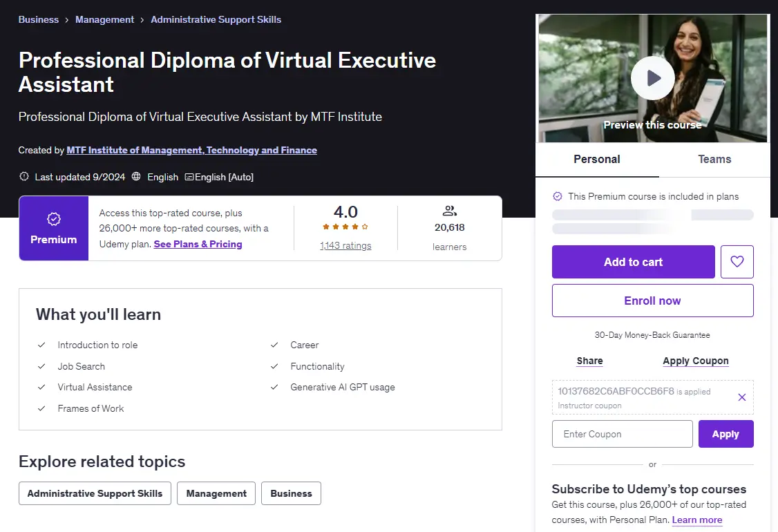Click This Premium course is included text
This screenshot has width=778, height=532.
(654, 196)
